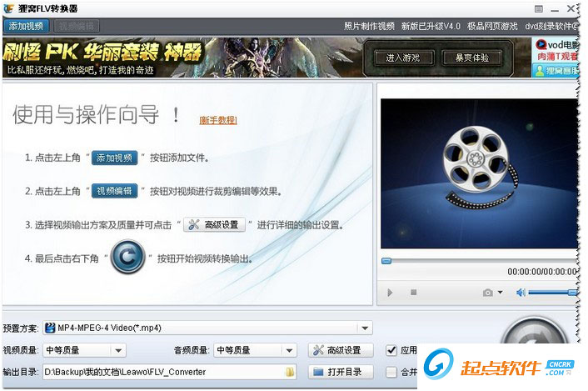Take a snapshot with camera icon
Screen dimensions: 588x391
point(487,293)
